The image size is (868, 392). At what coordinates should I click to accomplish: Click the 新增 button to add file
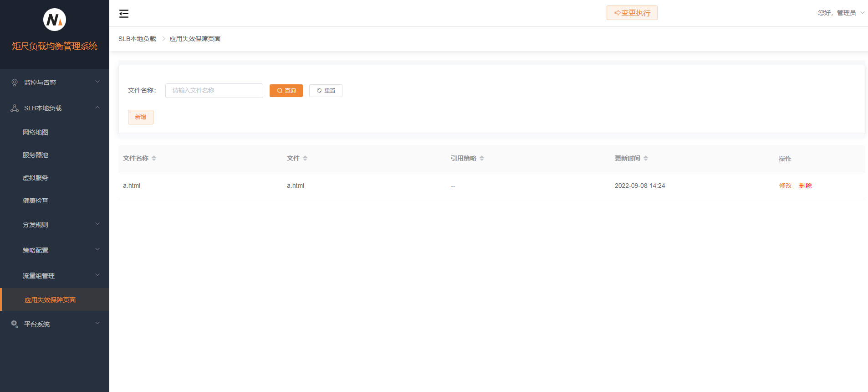140,117
